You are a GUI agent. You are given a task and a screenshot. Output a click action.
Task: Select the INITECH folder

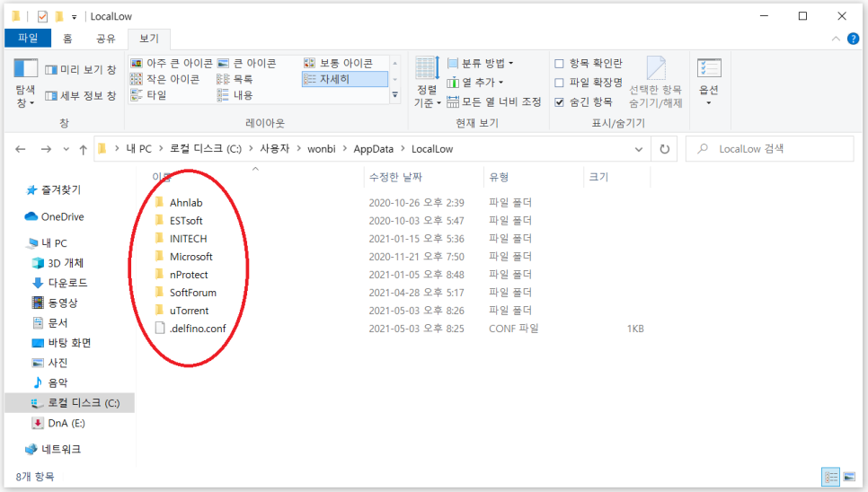tap(188, 239)
